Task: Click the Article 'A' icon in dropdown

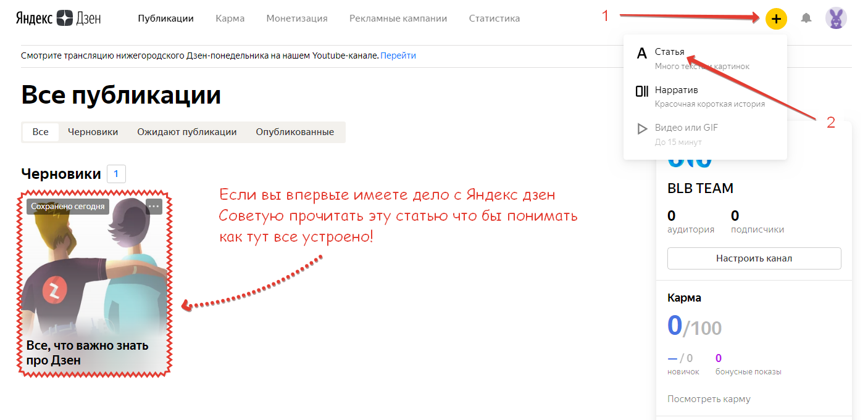Action: pyautogui.click(x=642, y=53)
